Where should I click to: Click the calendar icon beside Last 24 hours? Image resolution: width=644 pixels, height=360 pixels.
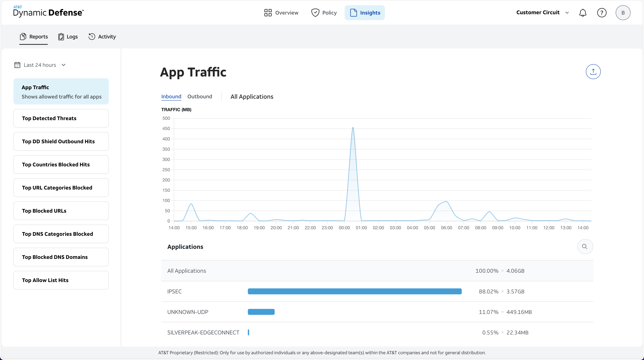point(17,65)
